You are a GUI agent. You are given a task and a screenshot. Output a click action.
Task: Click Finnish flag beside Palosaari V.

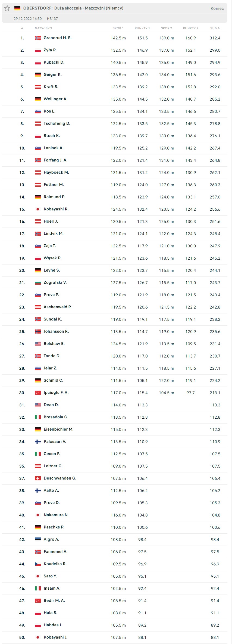pyautogui.click(x=38, y=441)
